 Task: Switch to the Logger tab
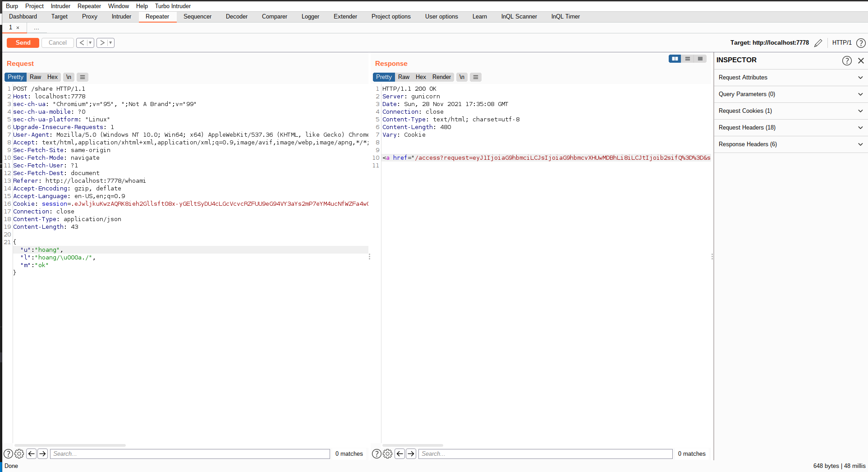[310, 17]
